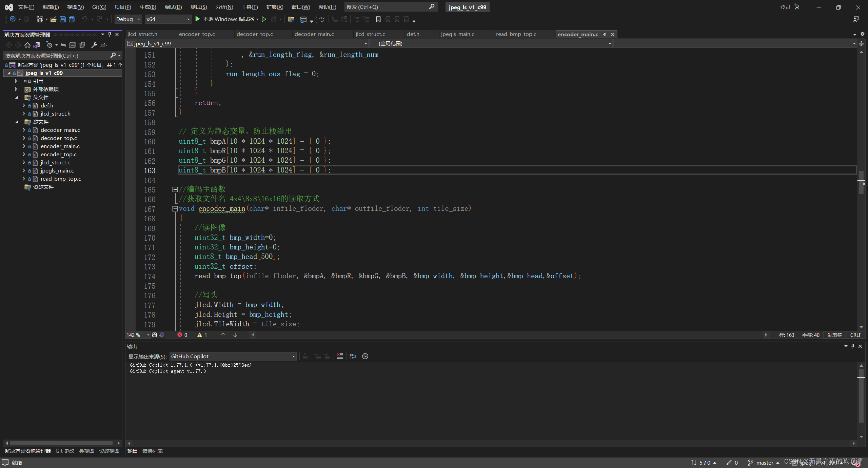Click the Pending Changes Filter clock icon
The width and height of the screenshot is (868, 468).
(x=50, y=45)
